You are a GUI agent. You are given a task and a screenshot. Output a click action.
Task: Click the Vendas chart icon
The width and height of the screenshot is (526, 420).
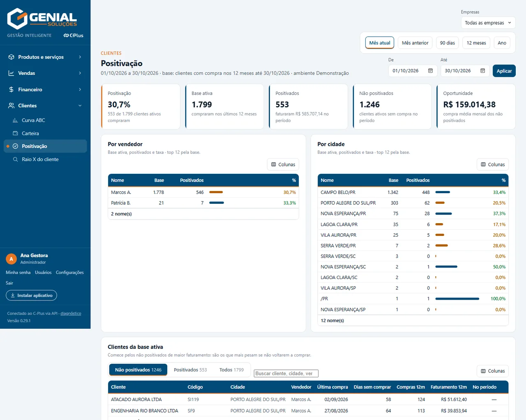pyautogui.click(x=12, y=73)
